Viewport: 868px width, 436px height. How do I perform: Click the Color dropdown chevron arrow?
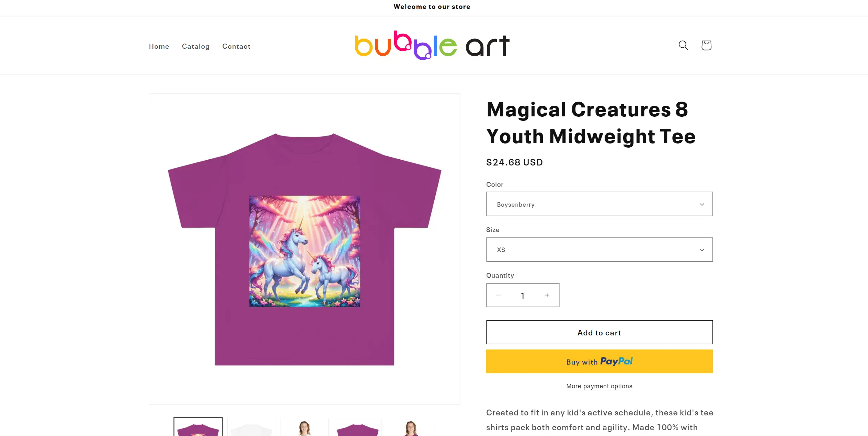702,204
